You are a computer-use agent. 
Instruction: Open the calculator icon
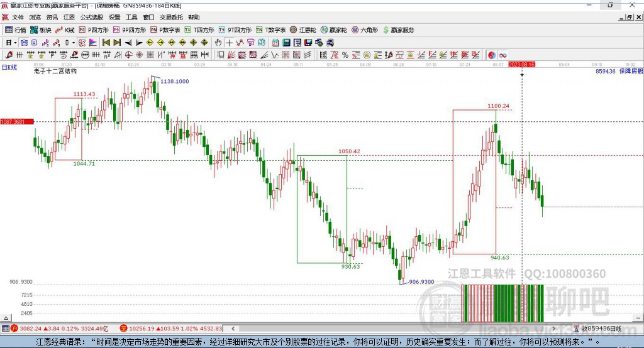point(286,43)
